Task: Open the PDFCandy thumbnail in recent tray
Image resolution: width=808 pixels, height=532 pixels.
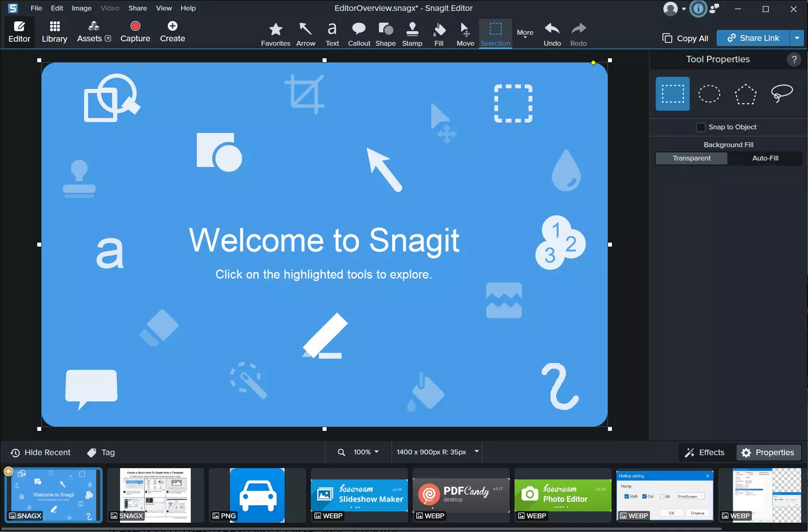Action: pos(461,494)
